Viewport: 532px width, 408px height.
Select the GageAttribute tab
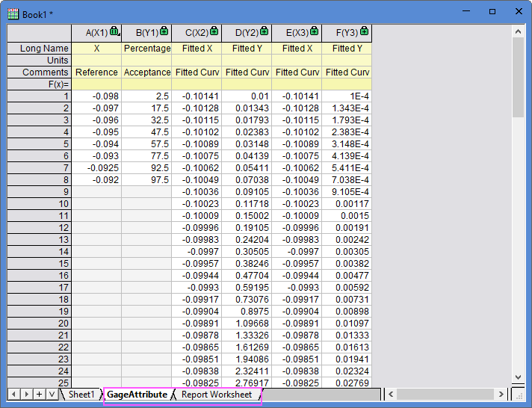point(137,395)
